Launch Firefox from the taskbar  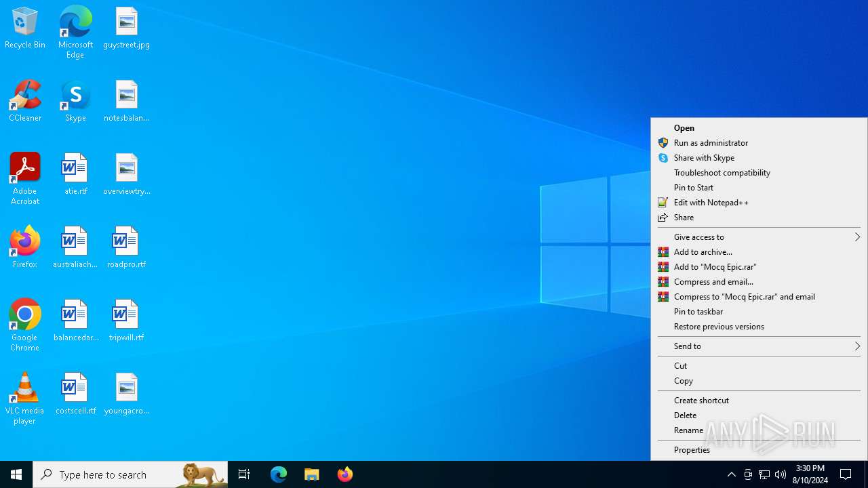tap(345, 474)
